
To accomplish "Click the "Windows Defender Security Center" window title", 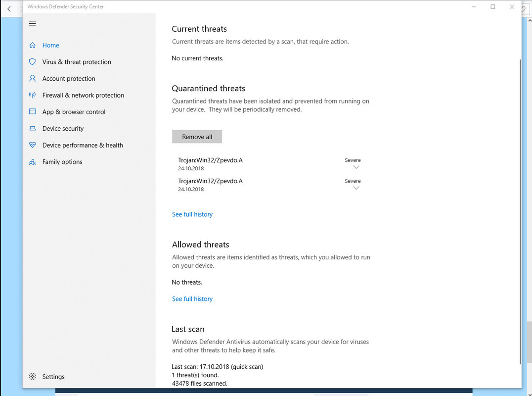I will click(x=65, y=6).
